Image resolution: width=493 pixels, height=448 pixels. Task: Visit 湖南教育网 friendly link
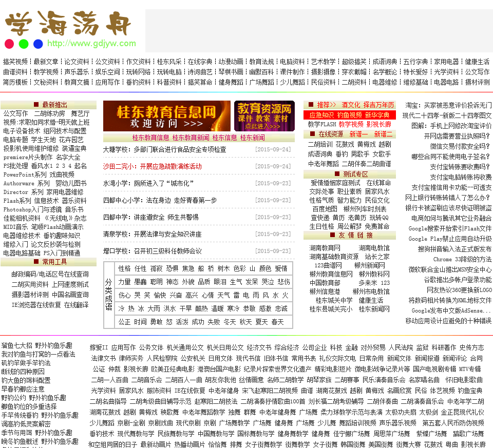325,248
